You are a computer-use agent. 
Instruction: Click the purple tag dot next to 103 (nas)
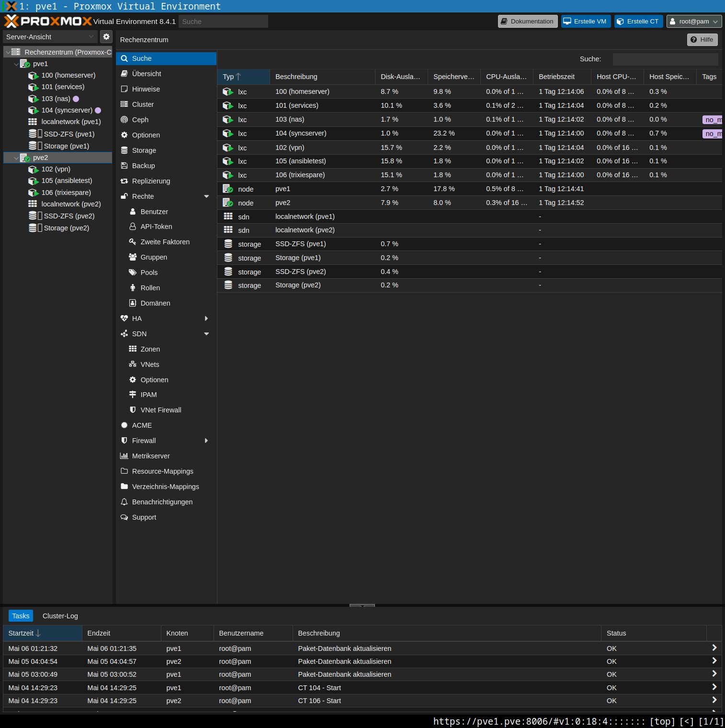[x=76, y=99]
